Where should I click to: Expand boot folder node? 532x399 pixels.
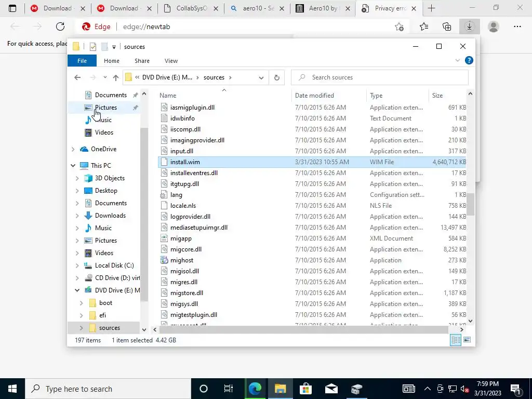coord(82,303)
